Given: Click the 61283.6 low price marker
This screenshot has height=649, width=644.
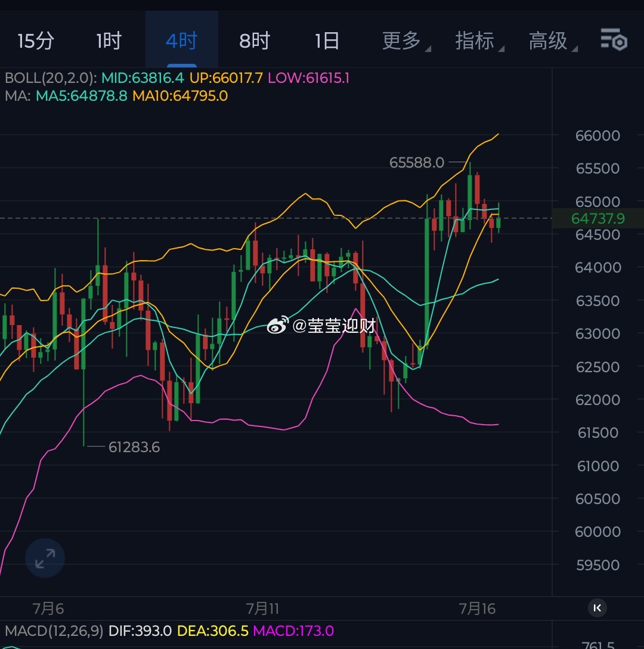Looking at the screenshot, I should coord(134,447).
